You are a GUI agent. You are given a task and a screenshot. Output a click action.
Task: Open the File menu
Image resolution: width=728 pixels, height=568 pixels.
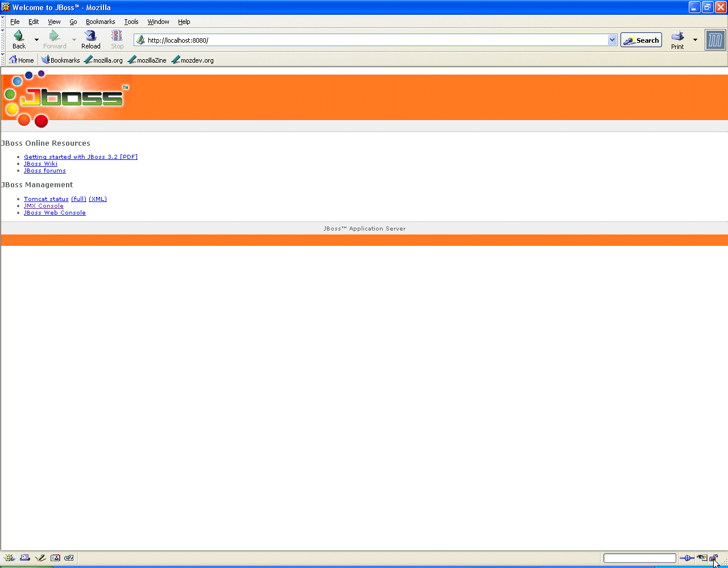(x=15, y=22)
